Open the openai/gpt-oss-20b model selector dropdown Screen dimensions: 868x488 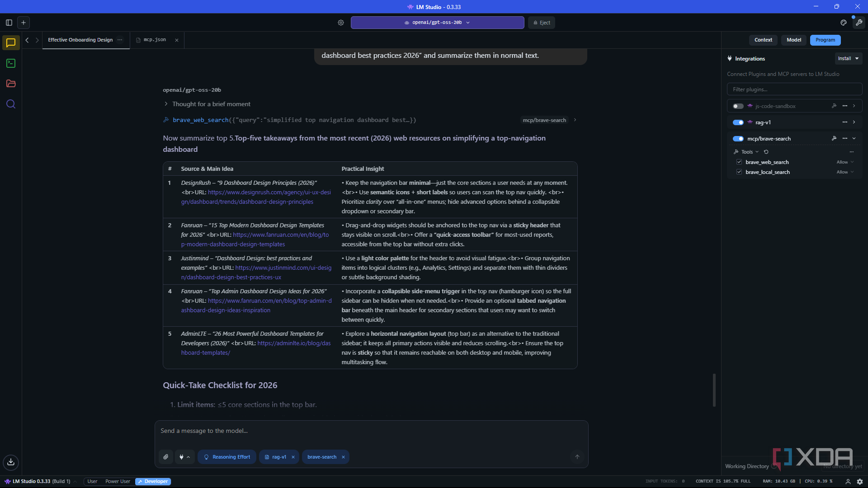point(437,23)
